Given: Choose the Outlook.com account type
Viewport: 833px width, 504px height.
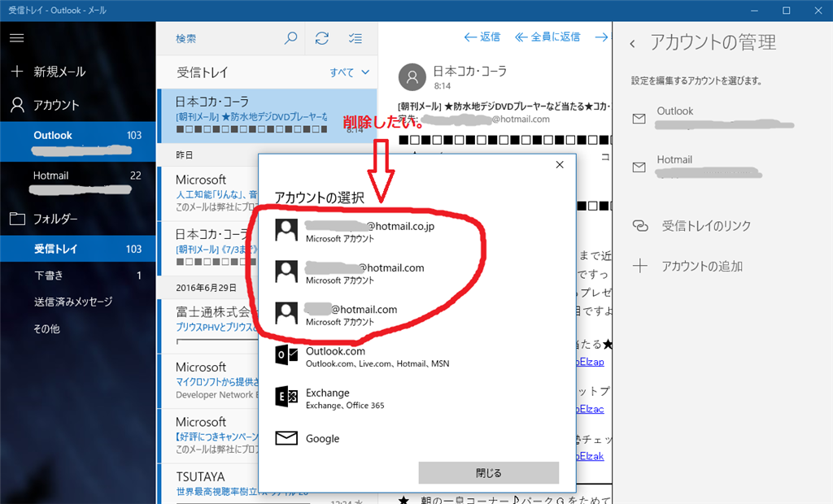Looking at the screenshot, I should [417, 355].
